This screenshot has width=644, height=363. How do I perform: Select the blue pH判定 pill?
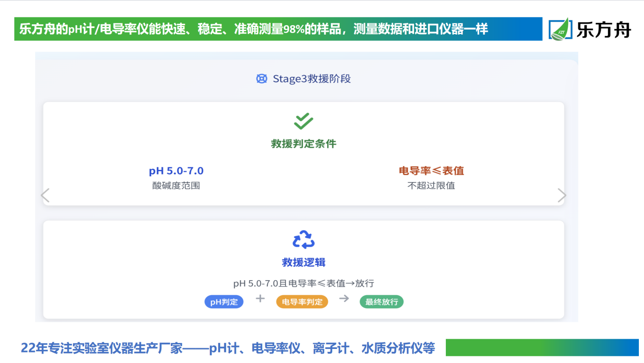[x=224, y=302]
